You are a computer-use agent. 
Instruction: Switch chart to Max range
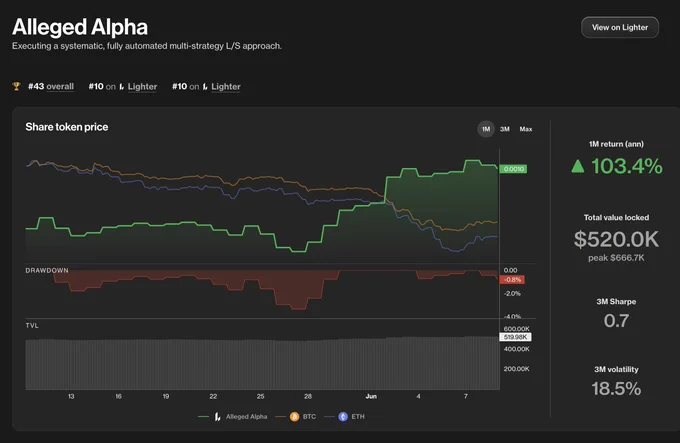coord(526,129)
